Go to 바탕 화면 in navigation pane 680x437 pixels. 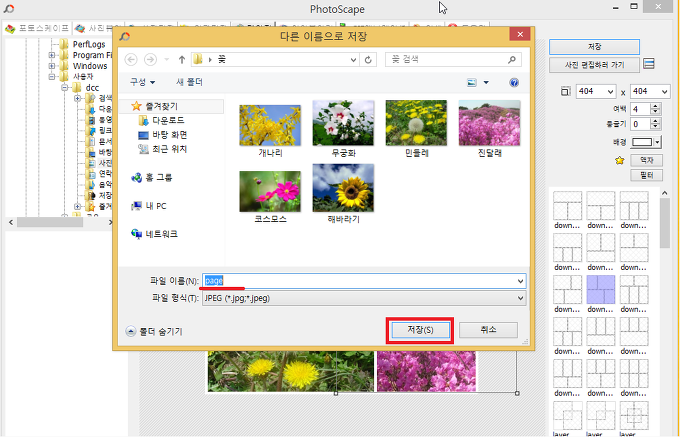[x=169, y=135]
